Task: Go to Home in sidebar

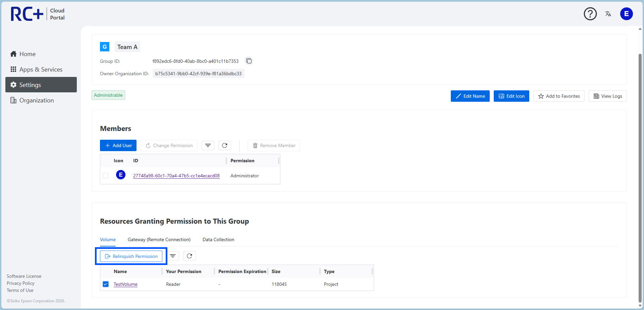Action: point(41,54)
